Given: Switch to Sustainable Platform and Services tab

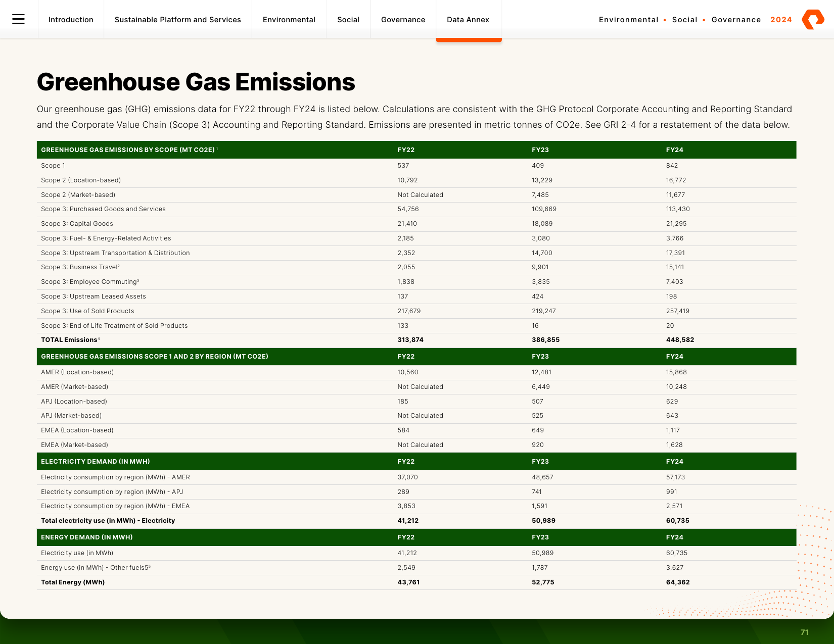Looking at the screenshot, I should click(x=178, y=20).
